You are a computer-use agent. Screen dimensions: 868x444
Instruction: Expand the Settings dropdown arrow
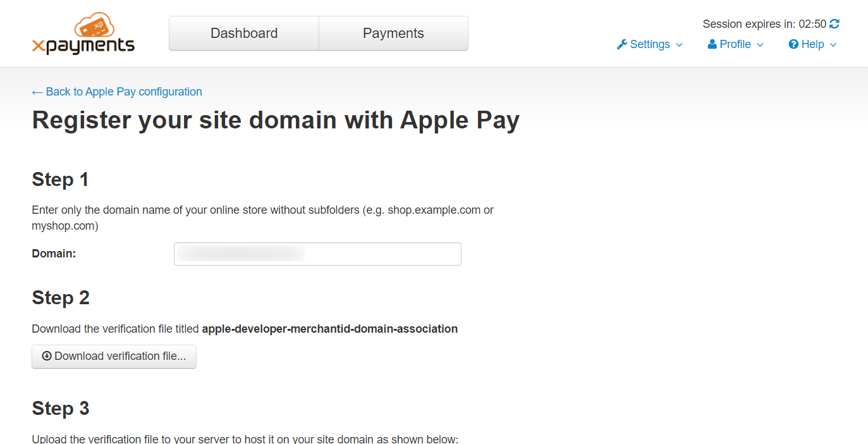(680, 45)
